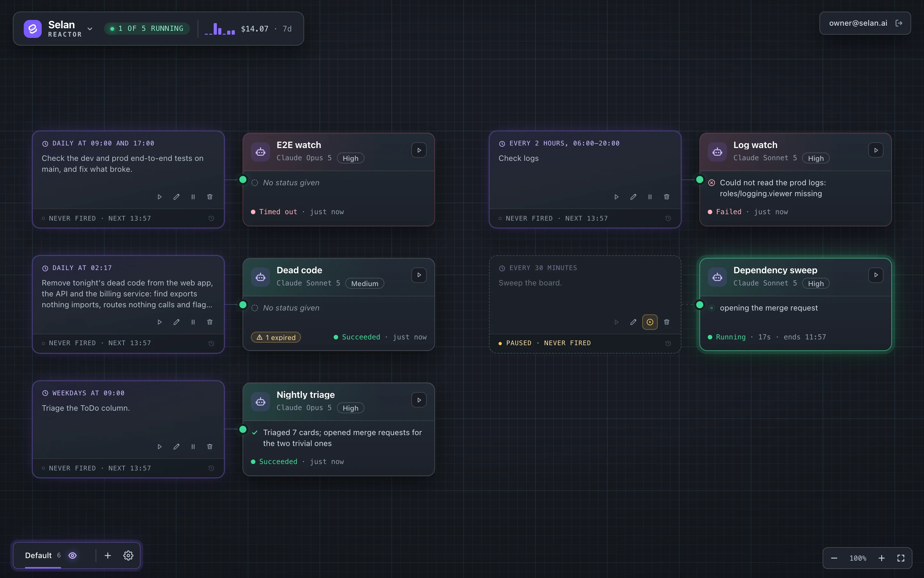Open the $14.07 7d spend chart
The image size is (924, 578).
248,29
